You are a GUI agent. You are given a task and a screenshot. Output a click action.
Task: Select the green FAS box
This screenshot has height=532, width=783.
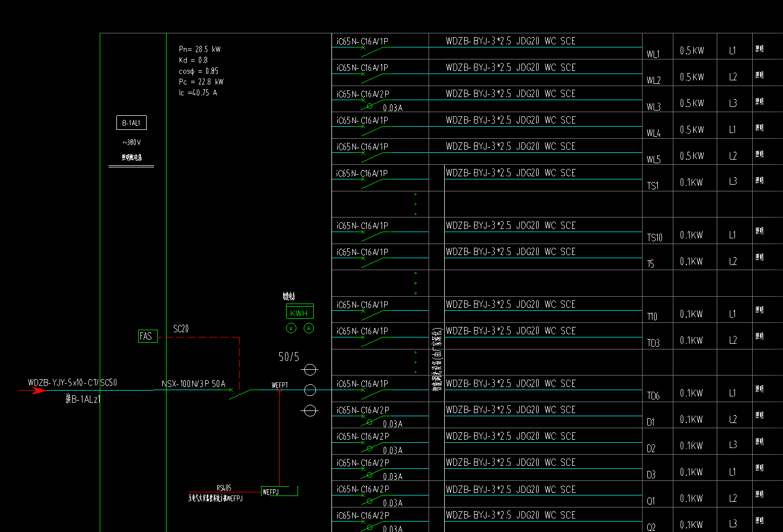click(x=148, y=336)
